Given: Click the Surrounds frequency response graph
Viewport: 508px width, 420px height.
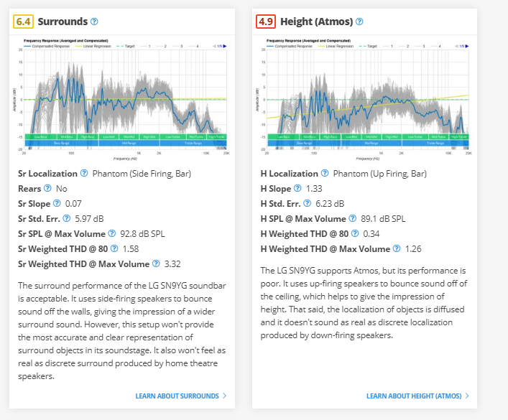Looking at the screenshot, I should 125,99.
